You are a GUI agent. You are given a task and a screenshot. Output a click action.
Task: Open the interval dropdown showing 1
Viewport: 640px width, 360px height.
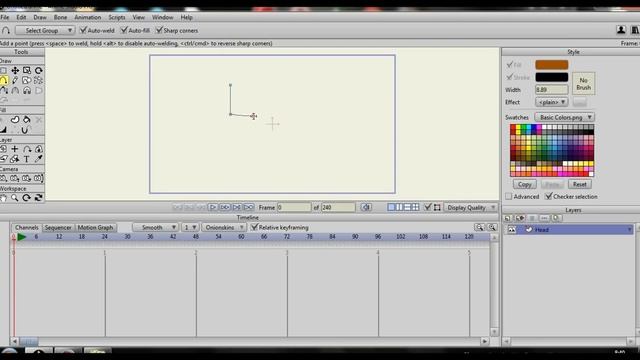click(190, 227)
